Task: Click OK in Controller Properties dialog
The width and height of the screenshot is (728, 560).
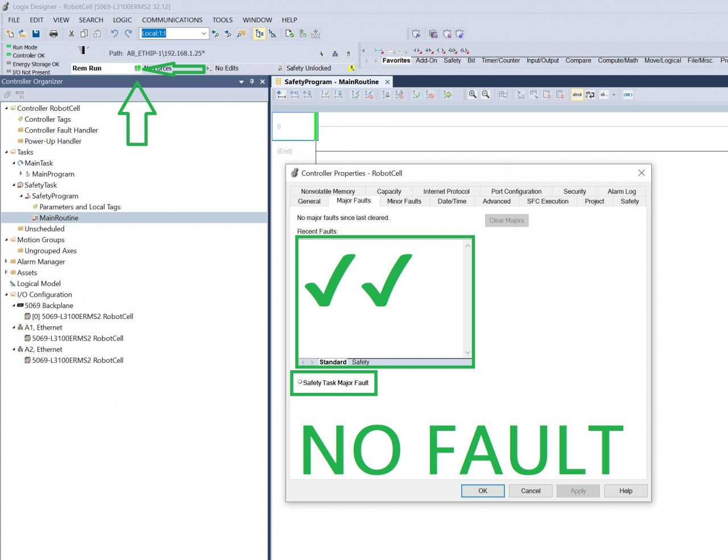Action: click(x=483, y=491)
